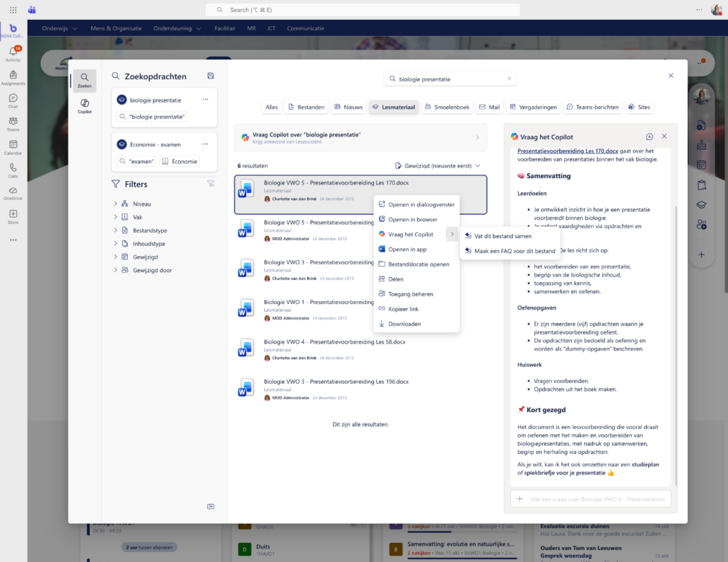Open the app launcher grid in the top-left
Image resolution: width=728 pixels, height=562 pixels.
[x=13, y=10]
